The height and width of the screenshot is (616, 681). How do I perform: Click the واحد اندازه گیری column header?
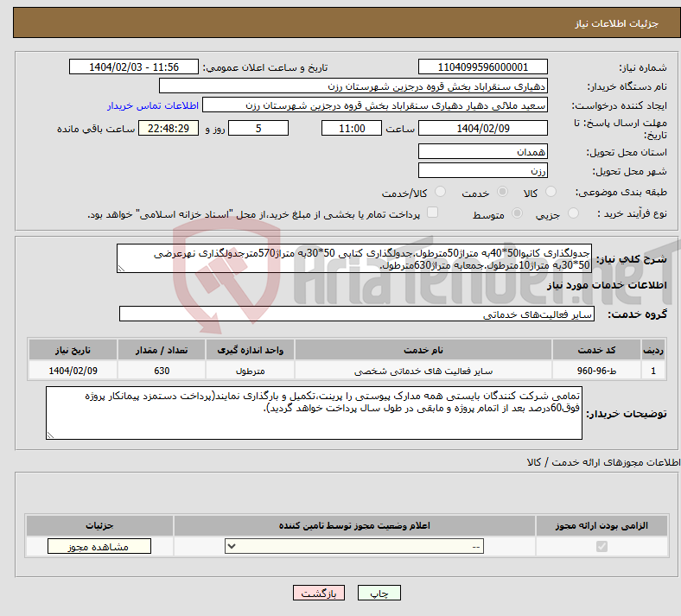(250, 350)
